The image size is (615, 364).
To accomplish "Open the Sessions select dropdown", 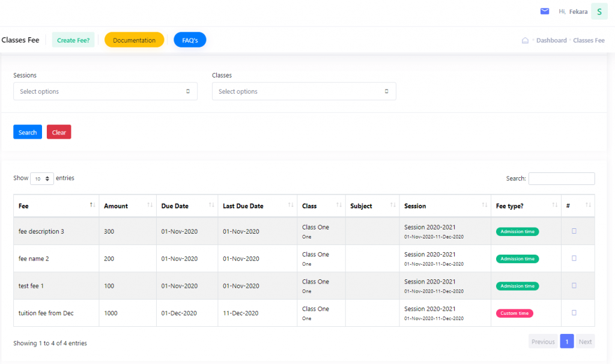I will 105,91.
